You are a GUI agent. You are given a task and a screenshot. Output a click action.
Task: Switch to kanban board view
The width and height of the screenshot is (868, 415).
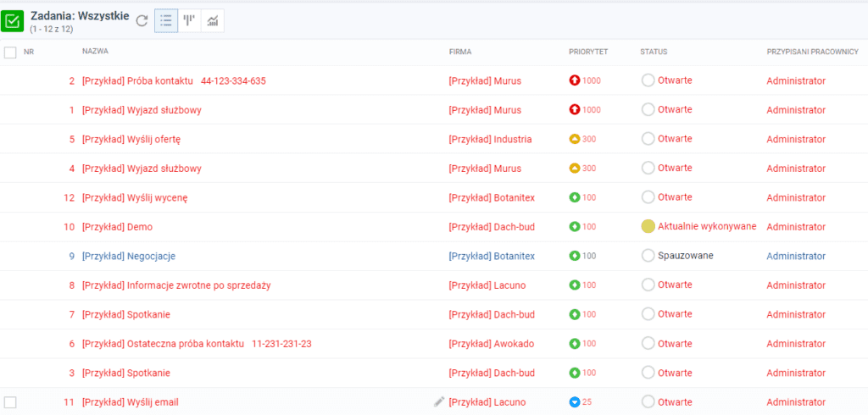pos(189,20)
